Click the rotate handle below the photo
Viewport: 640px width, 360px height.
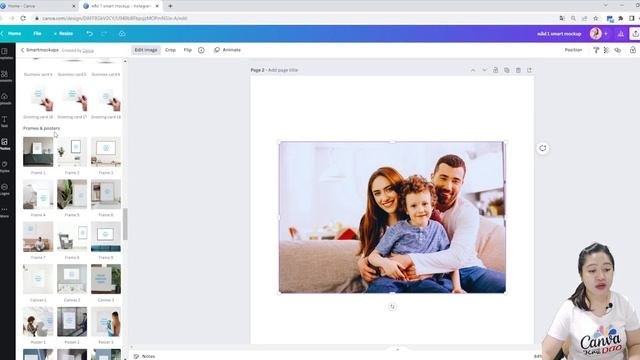(x=392, y=307)
